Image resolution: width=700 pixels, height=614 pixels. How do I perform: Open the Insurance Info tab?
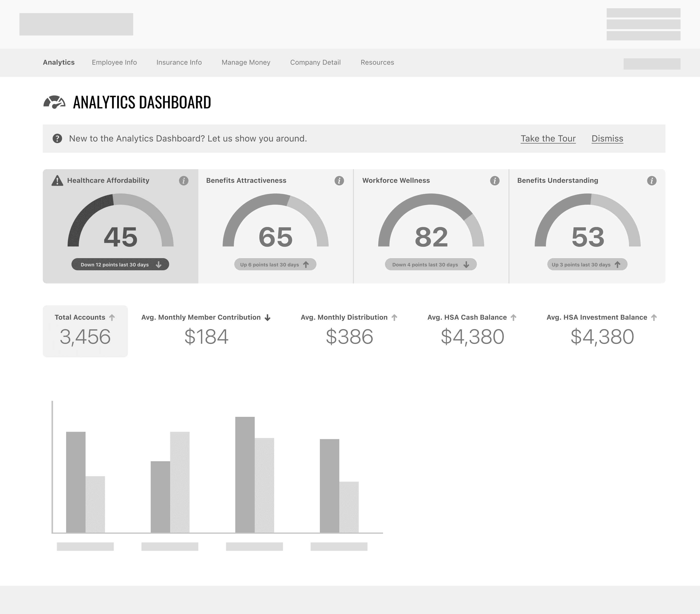(x=179, y=62)
